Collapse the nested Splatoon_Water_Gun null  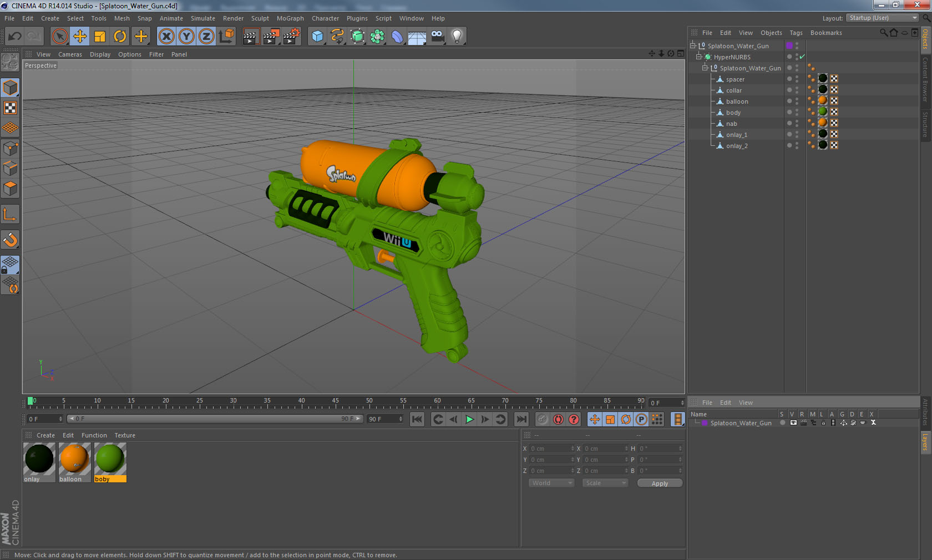pyautogui.click(x=705, y=68)
